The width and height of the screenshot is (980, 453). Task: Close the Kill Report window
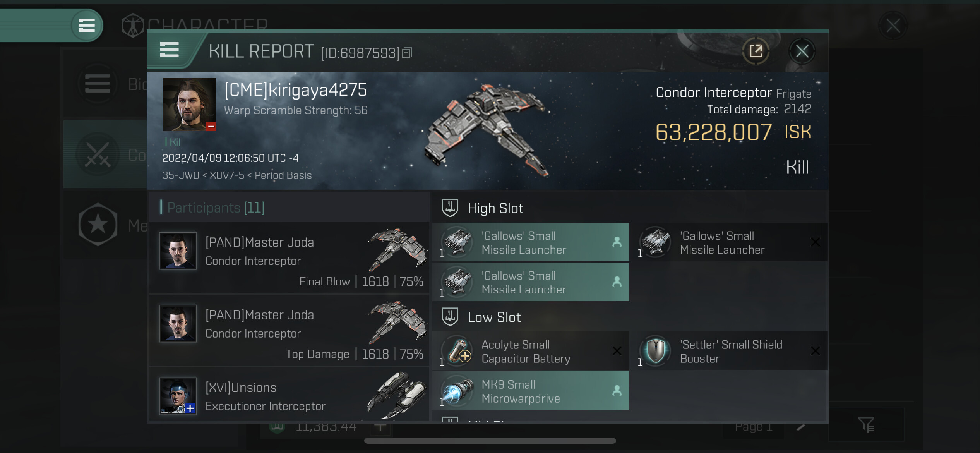(802, 51)
